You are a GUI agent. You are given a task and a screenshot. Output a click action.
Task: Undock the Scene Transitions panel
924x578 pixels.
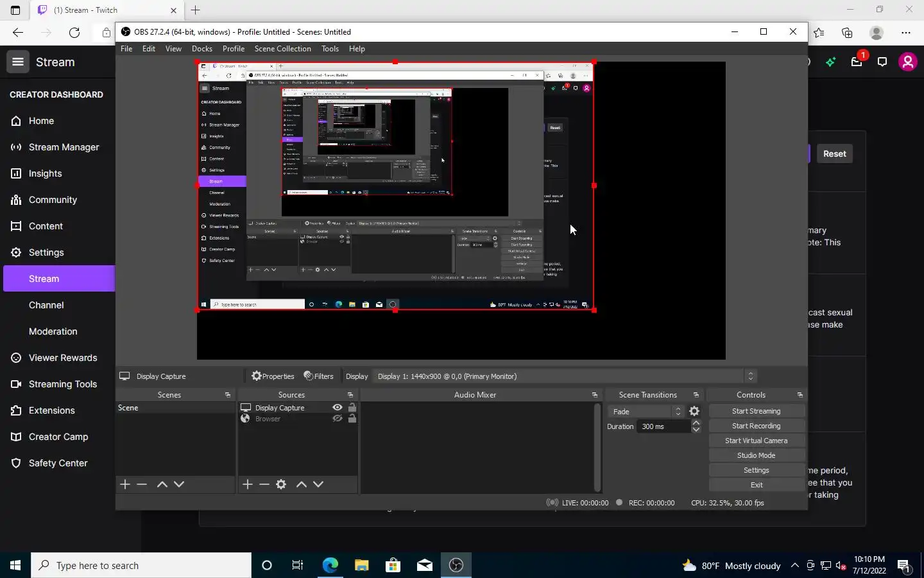pos(696,395)
